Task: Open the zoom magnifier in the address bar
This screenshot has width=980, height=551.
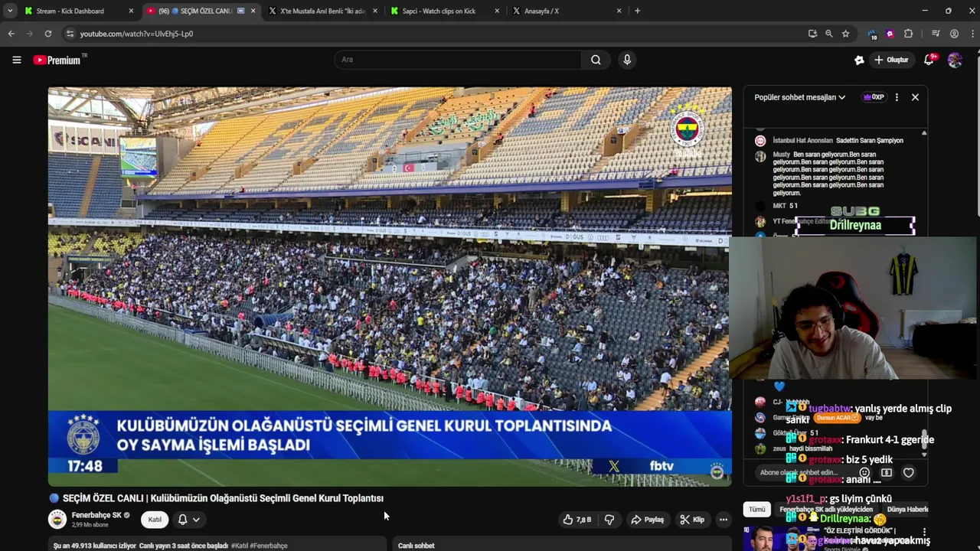Action: point(829,34)
